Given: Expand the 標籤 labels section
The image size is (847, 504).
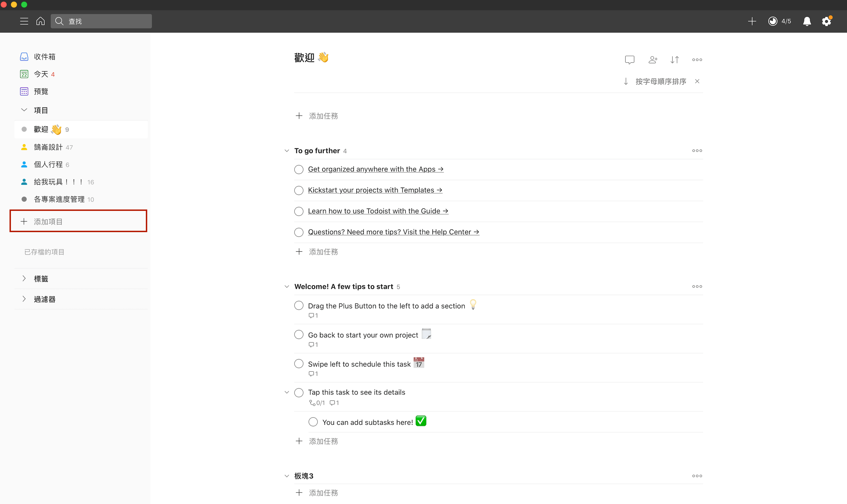Looking at the screenshot, I should (24, 278).
